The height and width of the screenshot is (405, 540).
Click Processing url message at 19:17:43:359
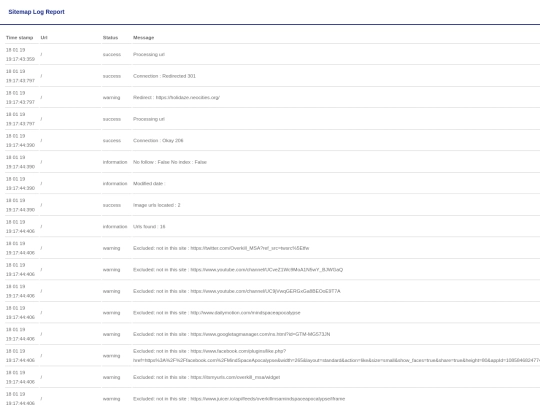pos(149,54)
